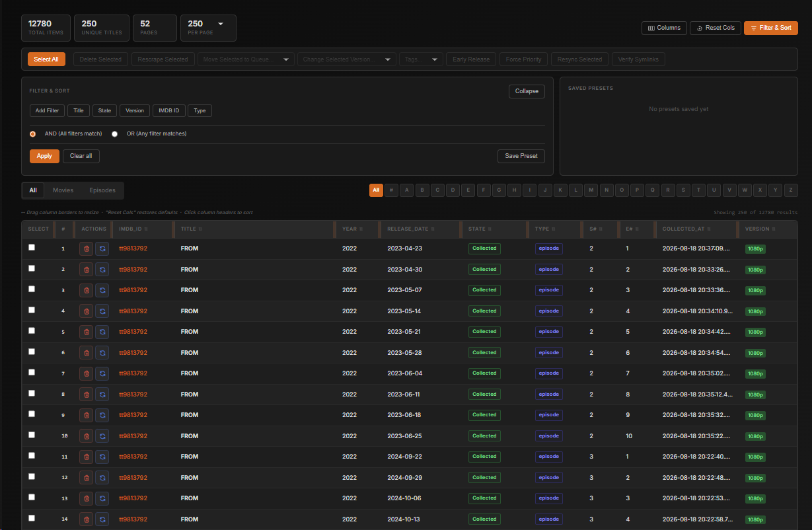
Task: Tick the select checkbox for row 14
Action: pos(32,518)
